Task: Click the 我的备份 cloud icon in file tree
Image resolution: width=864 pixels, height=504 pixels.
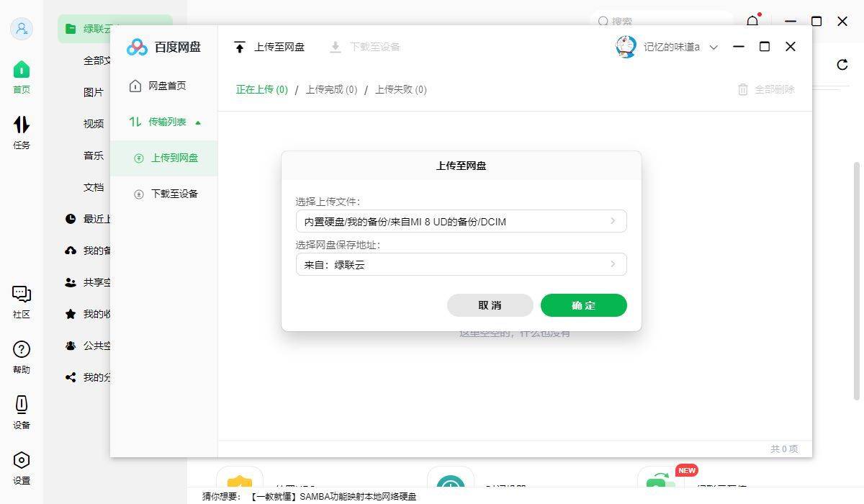Action: 71,251
